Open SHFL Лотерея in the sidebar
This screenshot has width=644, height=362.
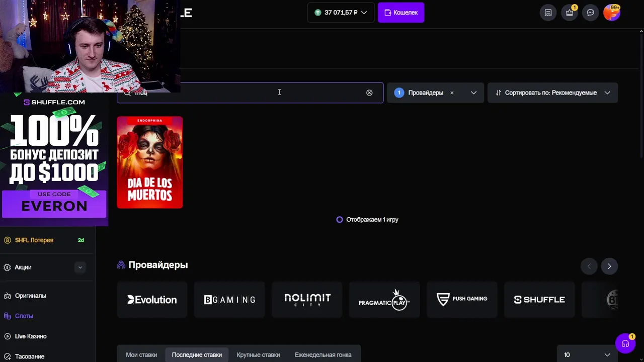point(34,240)
